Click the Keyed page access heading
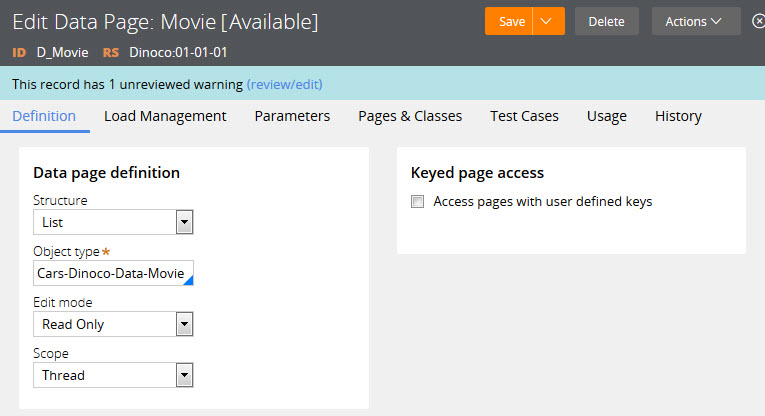765x416 pixels. (477, 173)
